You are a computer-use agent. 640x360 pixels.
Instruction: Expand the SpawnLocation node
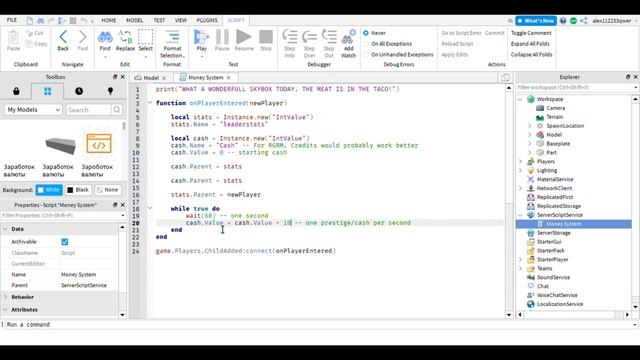[x=530, y=126]
